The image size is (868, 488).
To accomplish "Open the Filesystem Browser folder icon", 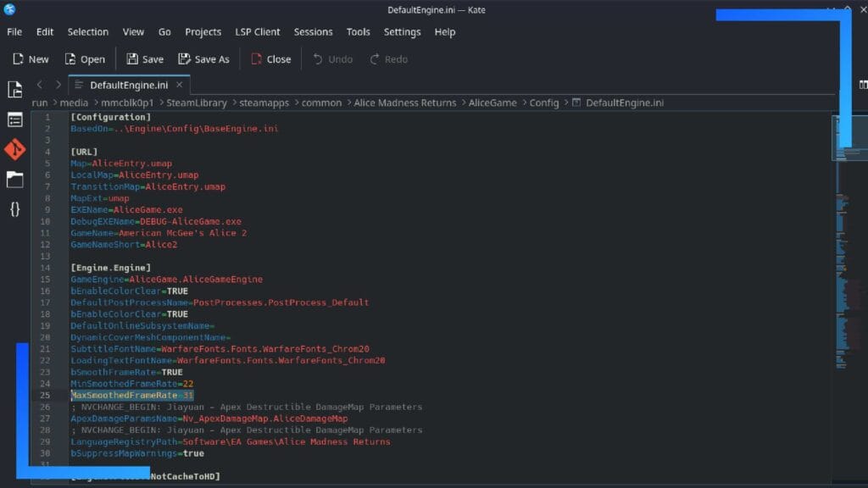I will click(x=14, y=179).
